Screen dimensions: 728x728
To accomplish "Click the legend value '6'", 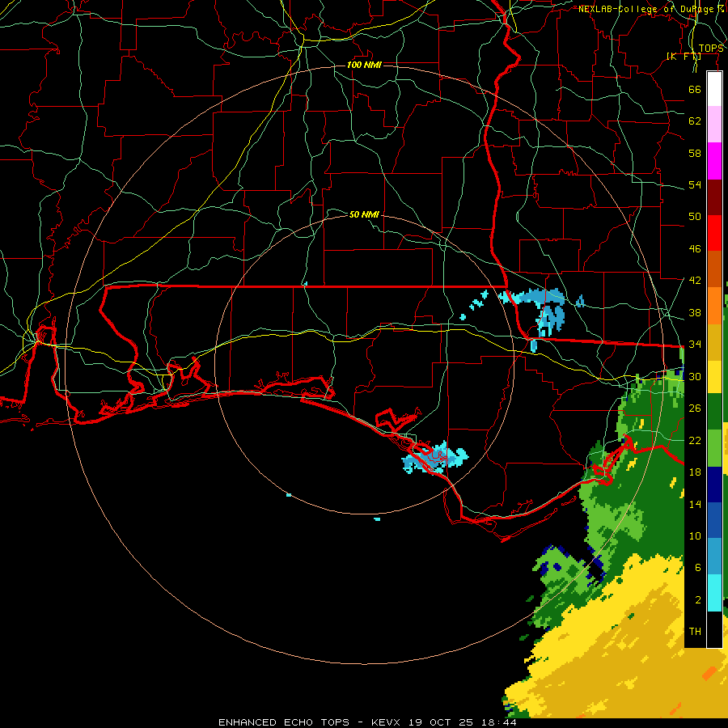I will 698,568.
